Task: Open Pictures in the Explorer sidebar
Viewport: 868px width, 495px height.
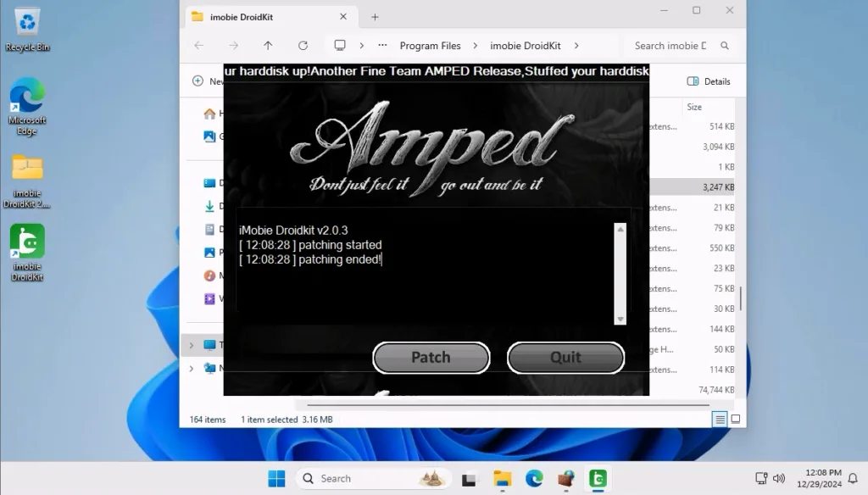Action: click(x=210, y=253)
